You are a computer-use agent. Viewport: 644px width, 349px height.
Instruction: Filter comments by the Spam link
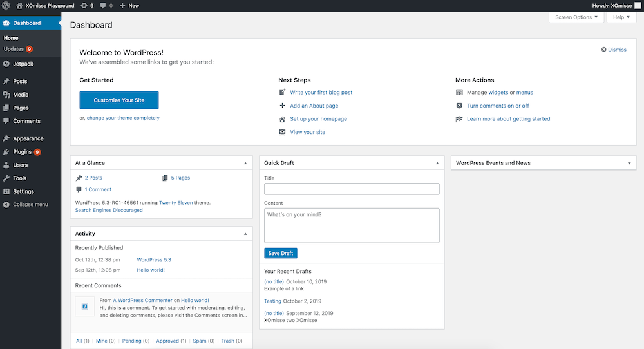click(200, 341)
